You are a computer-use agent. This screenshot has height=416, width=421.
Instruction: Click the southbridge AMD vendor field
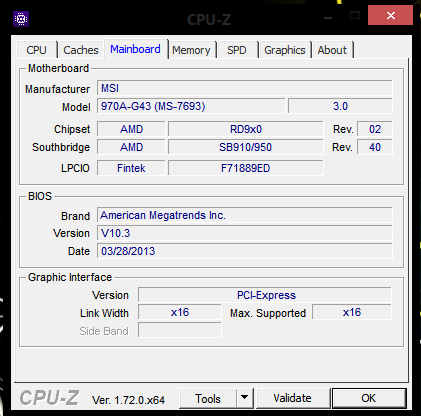click(131, 147)
